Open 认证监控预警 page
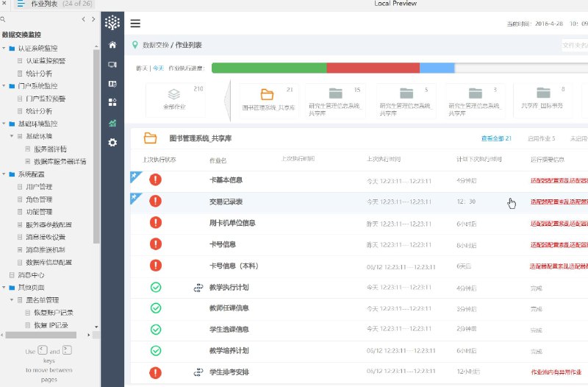Screen dimensions: 588x387 click(x=46, y=61)
